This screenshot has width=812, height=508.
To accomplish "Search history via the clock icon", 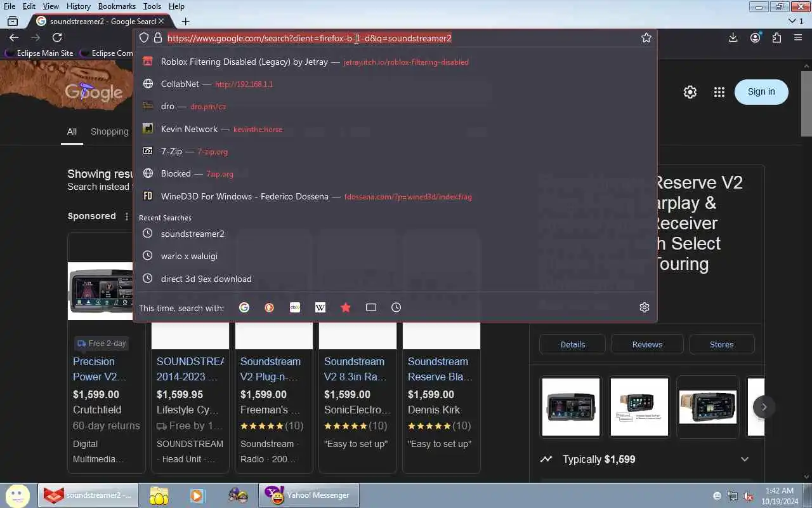I will (x=396, y=307).
